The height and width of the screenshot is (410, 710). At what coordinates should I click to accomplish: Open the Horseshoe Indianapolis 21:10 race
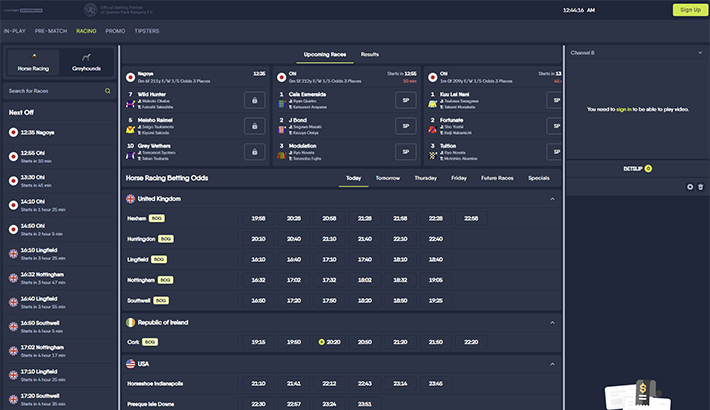pyautogui.click(x=259, y=383)
